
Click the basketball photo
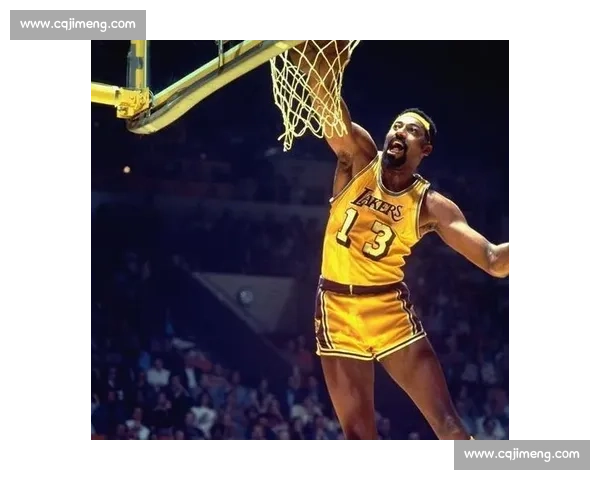pyautogui.click(x=299, y=240)
